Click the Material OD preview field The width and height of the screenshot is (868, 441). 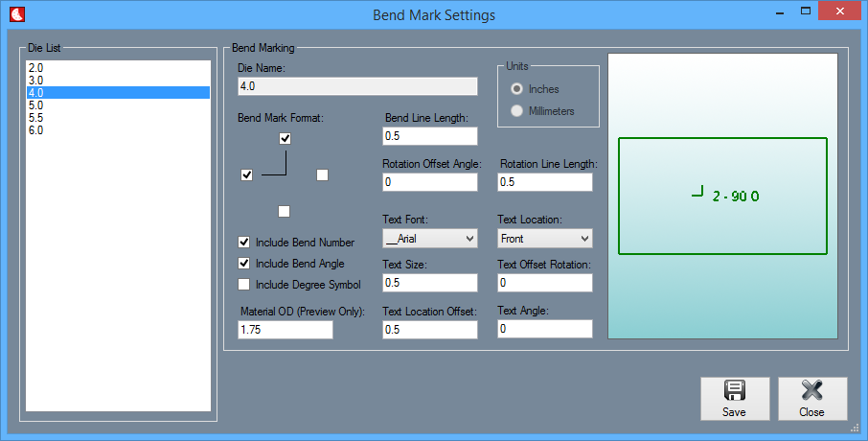[286, 329]
